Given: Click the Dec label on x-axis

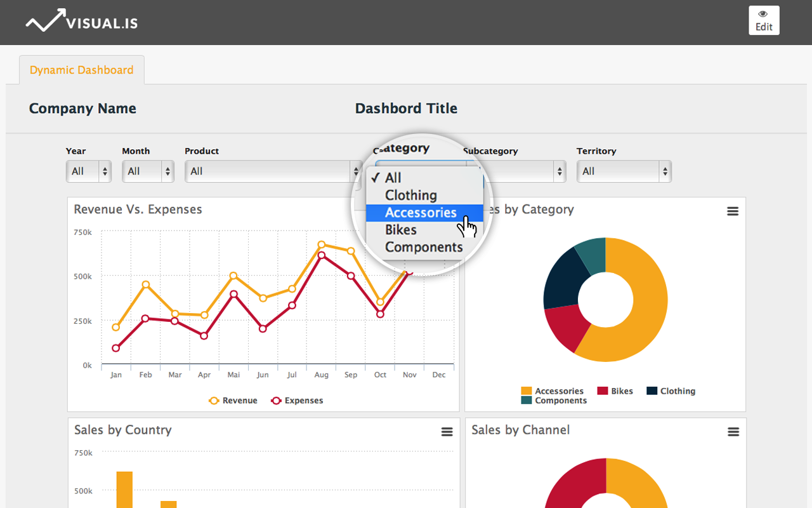Looking at the screenshot, I should [x=439, y=375].
